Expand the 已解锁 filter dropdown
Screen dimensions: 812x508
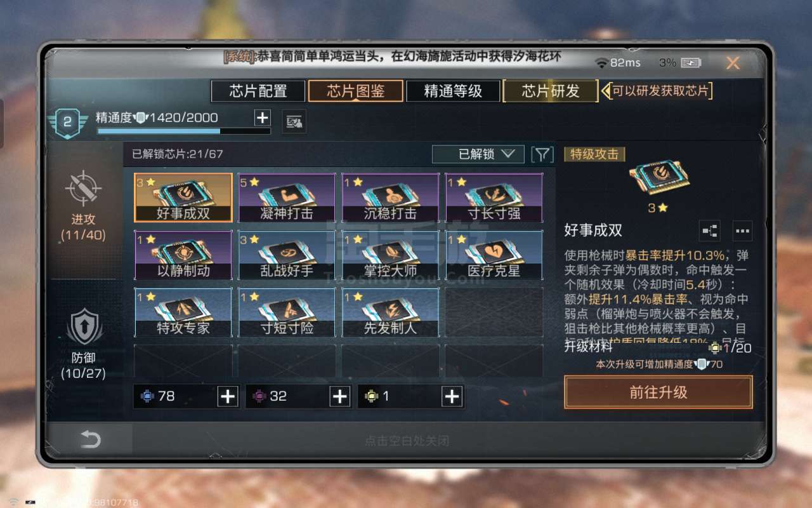coord(478,154)
